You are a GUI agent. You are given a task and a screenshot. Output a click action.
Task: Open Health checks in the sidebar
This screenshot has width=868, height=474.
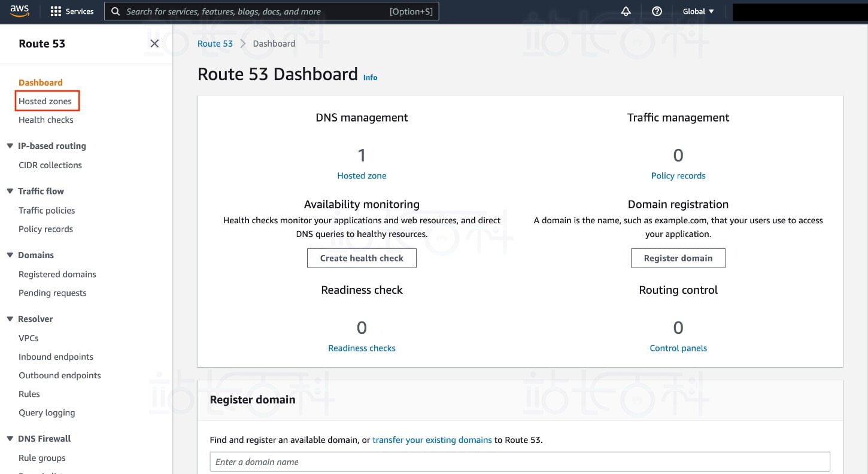pyautogui.click(x=46, y=120)
